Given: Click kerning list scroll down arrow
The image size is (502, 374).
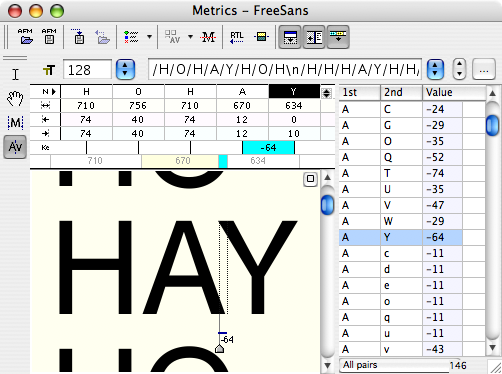Looking at the screenshot, I should tap(492, 348).
